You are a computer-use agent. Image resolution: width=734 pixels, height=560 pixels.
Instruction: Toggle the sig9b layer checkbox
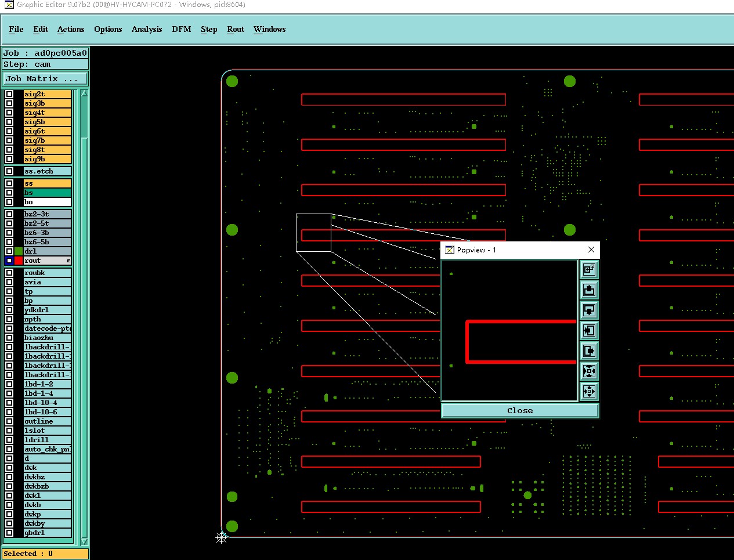(9, 159)
